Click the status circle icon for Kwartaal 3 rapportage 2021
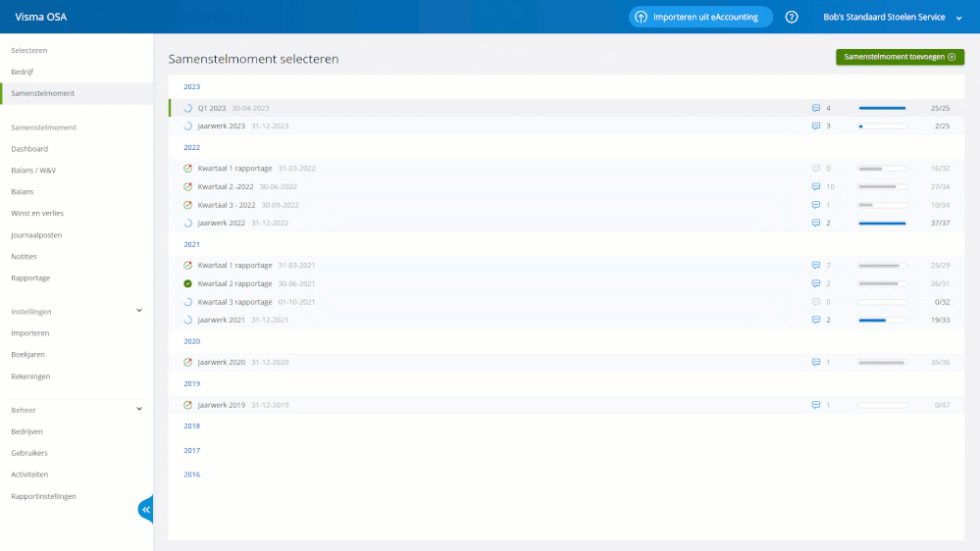The height and width of the screenshot is (551, 980). point(187,302)
